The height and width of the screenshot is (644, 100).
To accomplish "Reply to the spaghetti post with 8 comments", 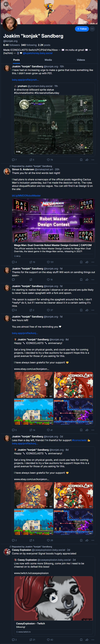I will coord(14,310).
